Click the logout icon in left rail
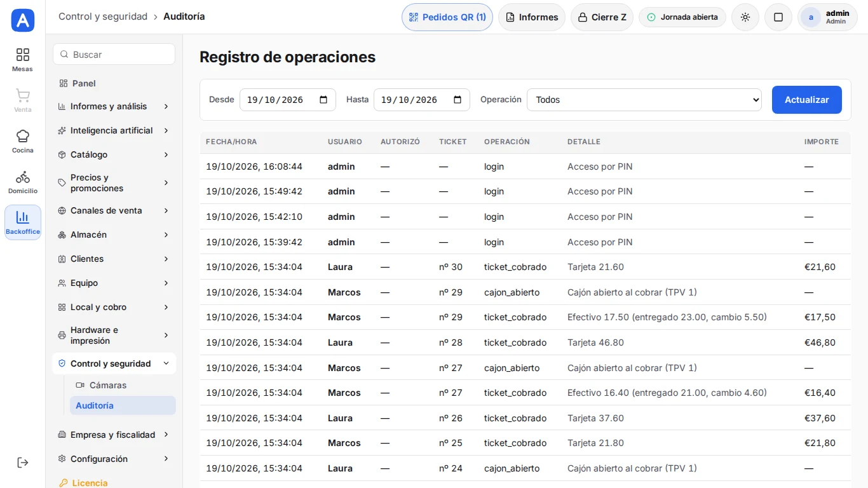868x488 pixels. point(23,463)
